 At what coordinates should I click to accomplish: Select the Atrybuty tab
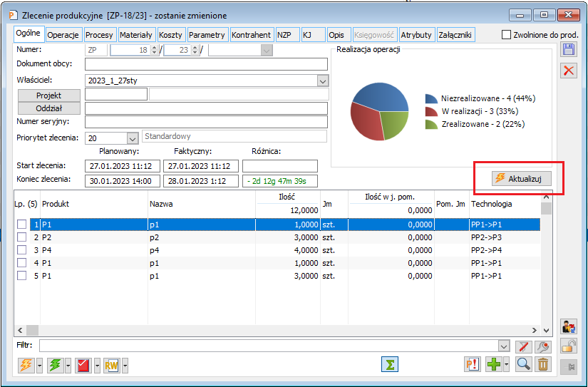(416, 35)
